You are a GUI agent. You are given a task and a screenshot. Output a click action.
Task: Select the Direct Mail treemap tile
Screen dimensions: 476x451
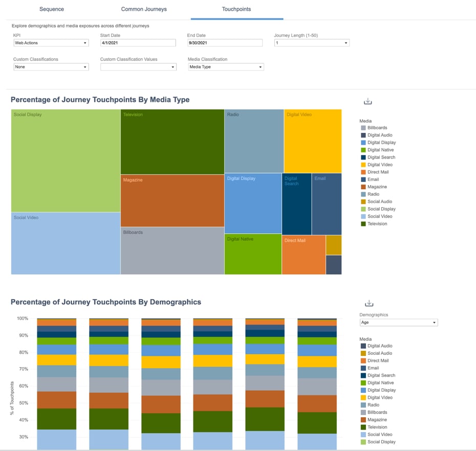pyautogui.click(x=303, y=255)
